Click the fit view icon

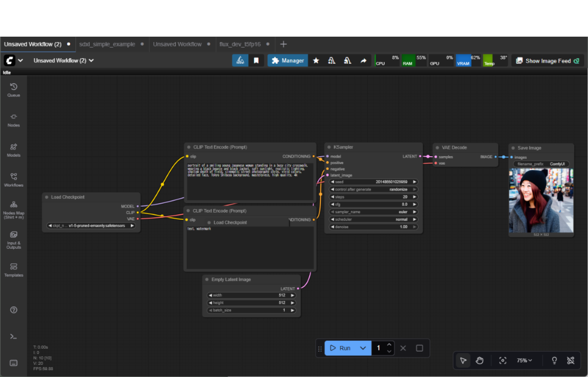503,360
